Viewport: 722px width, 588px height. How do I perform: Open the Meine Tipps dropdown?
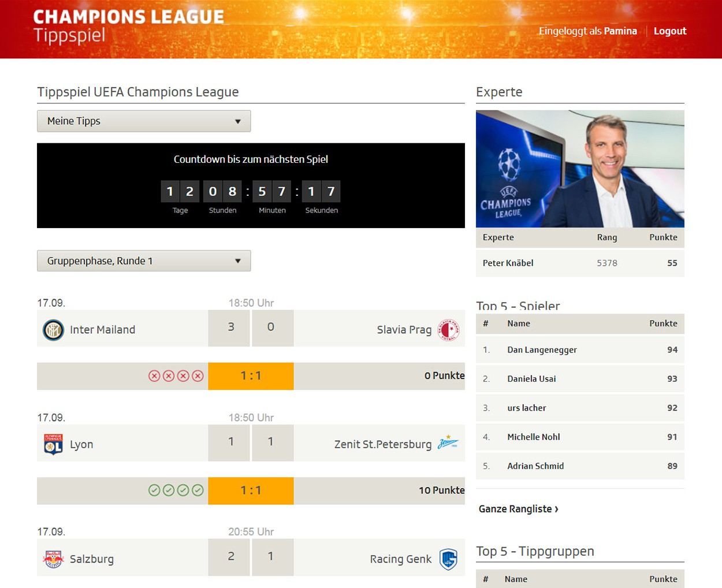point(144,121)
